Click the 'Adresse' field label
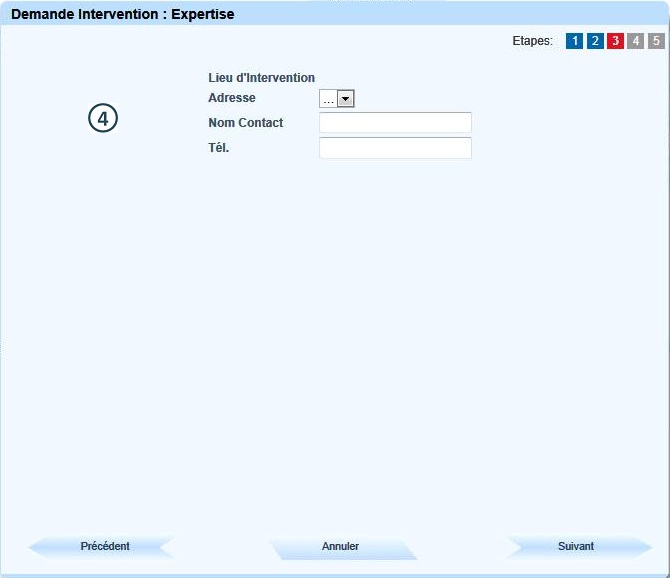This screenshot has height=578, width=670. click(x=232, y=98)
